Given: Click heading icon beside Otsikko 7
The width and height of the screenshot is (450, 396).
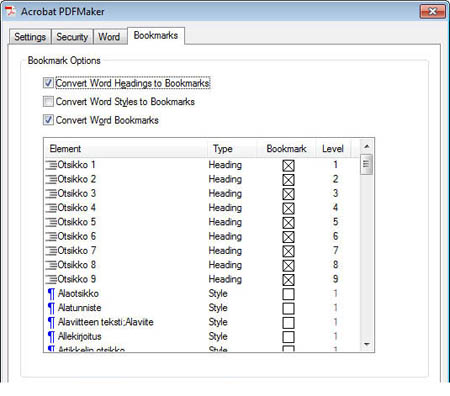Looking at the screenshot, I should point(51,251).
